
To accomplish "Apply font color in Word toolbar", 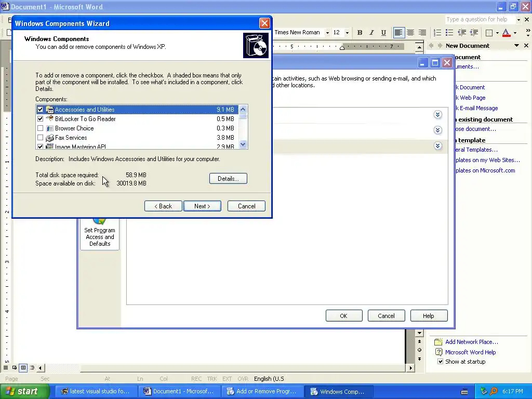I will [x=506, y=33].
